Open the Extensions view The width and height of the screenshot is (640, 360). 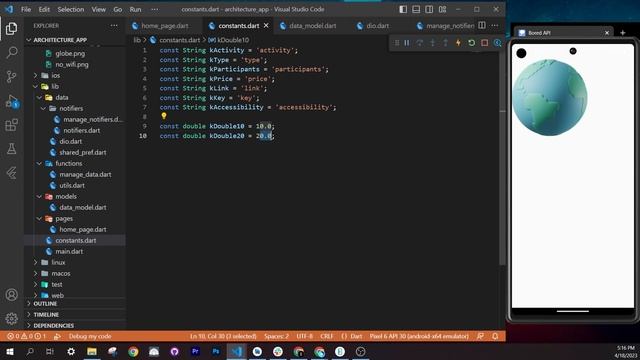11,124
